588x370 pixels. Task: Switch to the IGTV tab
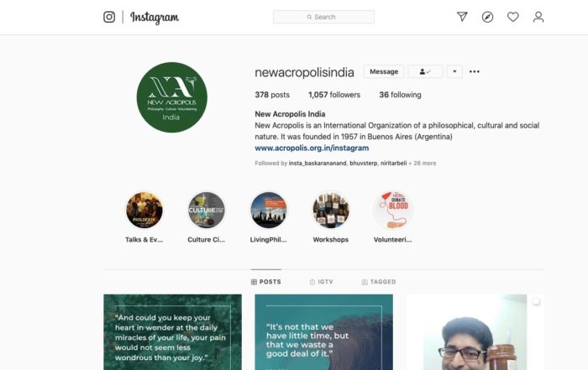pos(322,282)
